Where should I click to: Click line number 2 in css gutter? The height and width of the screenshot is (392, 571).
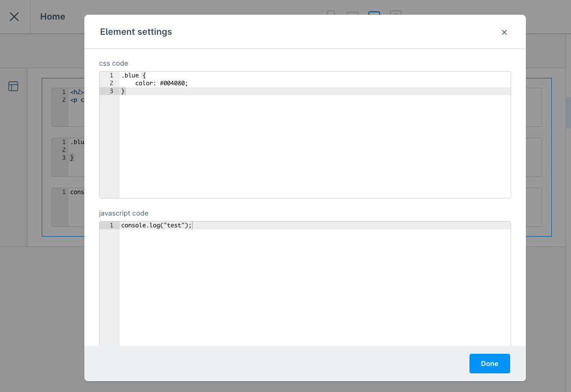click(111, 83)
